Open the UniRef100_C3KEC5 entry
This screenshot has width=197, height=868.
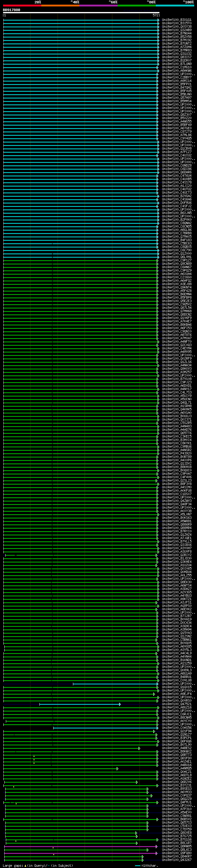tap(177, 436)
